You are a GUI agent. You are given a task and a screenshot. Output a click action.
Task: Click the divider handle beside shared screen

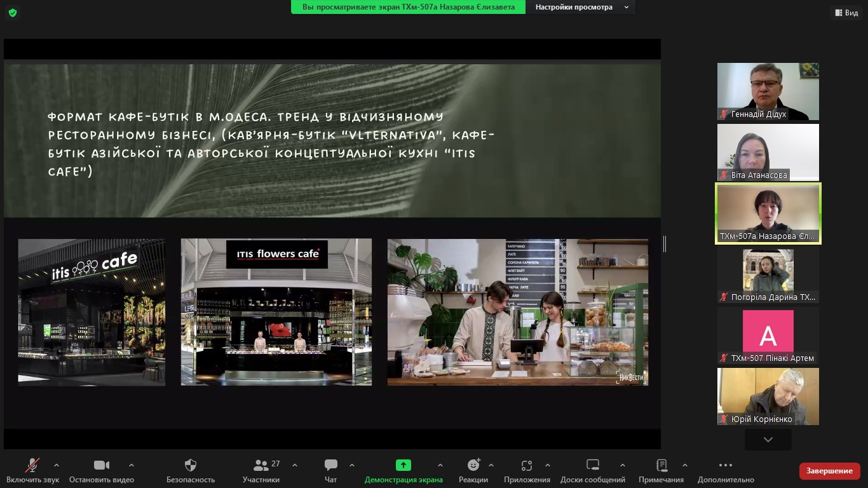(665, 244)
